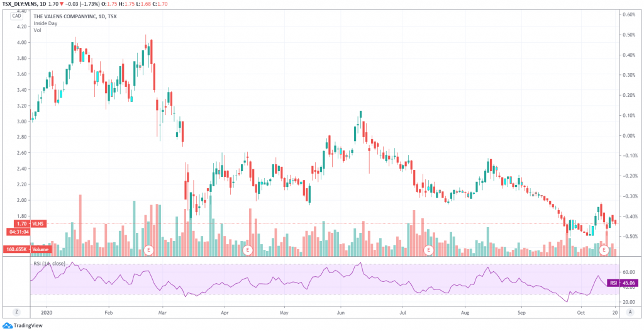Image resolution: width=644 pixels, height=331 pixels.
Task: Click the Oct time axis label
Action: 580,312
